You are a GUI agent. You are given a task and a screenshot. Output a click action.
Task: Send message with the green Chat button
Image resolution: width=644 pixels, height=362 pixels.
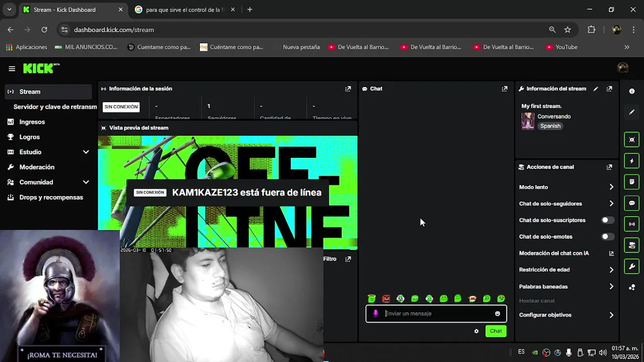coord(496,331)
